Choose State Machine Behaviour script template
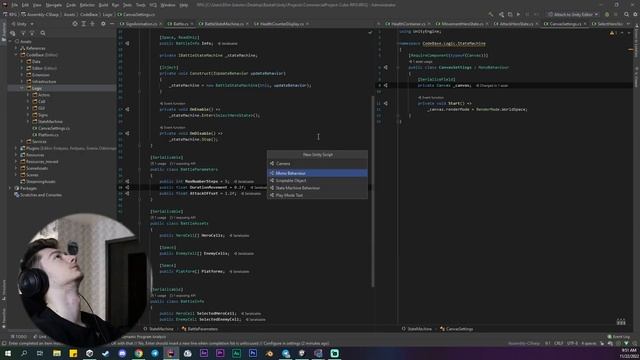This screenshot has height=360, width=640. [x=317, y=188]
